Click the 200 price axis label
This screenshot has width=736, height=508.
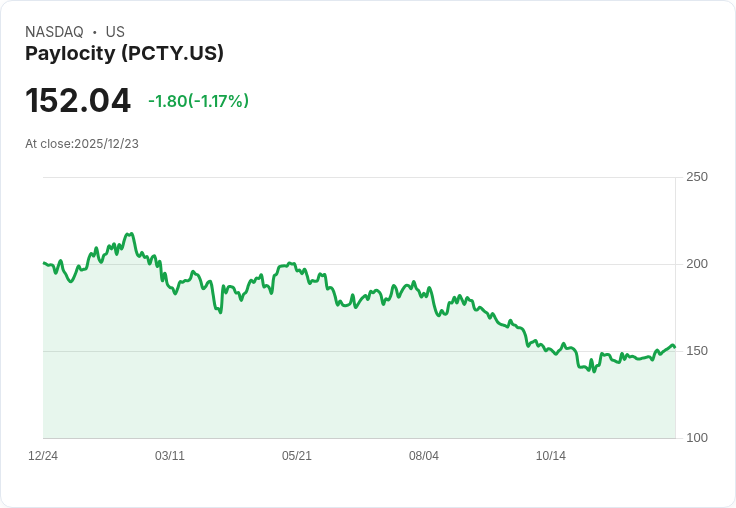coord(697,264)
